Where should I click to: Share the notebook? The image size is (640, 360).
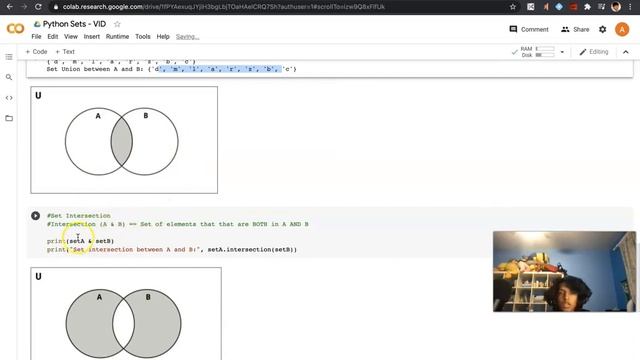[x=575, y=29]
